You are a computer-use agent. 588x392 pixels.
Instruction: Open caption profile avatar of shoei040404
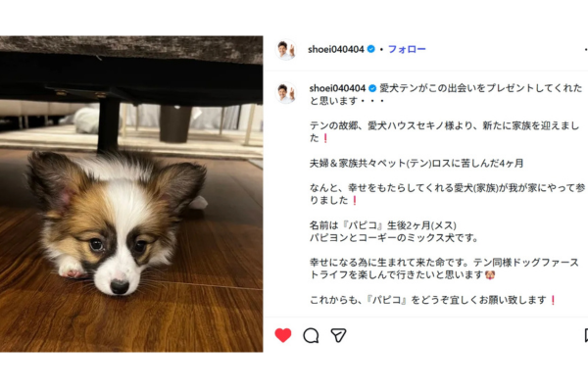tap(286, 93)
